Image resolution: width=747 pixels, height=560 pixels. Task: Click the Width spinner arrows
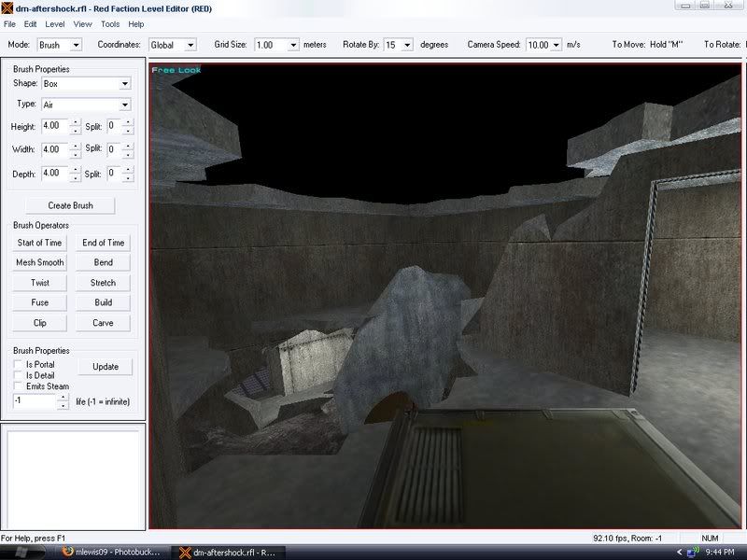76,150
